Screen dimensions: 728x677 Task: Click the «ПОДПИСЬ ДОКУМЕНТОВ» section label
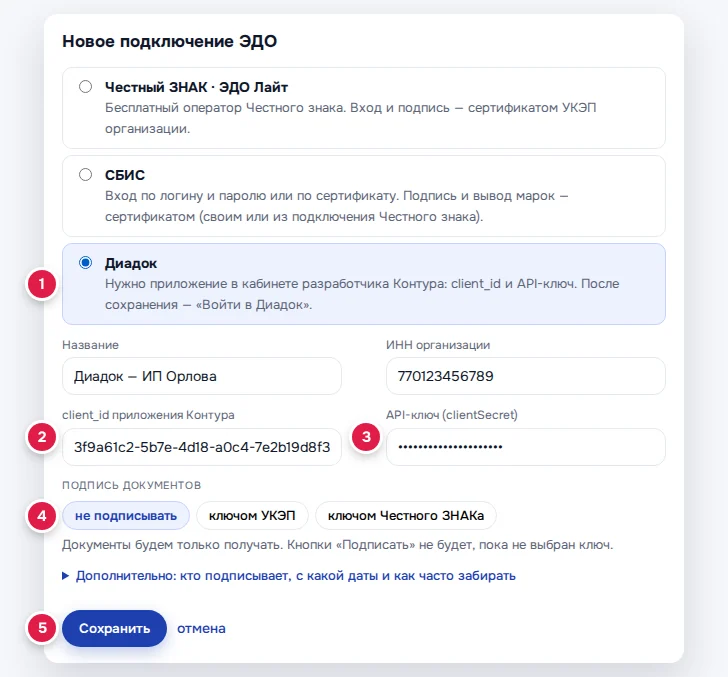pos(131,485)
